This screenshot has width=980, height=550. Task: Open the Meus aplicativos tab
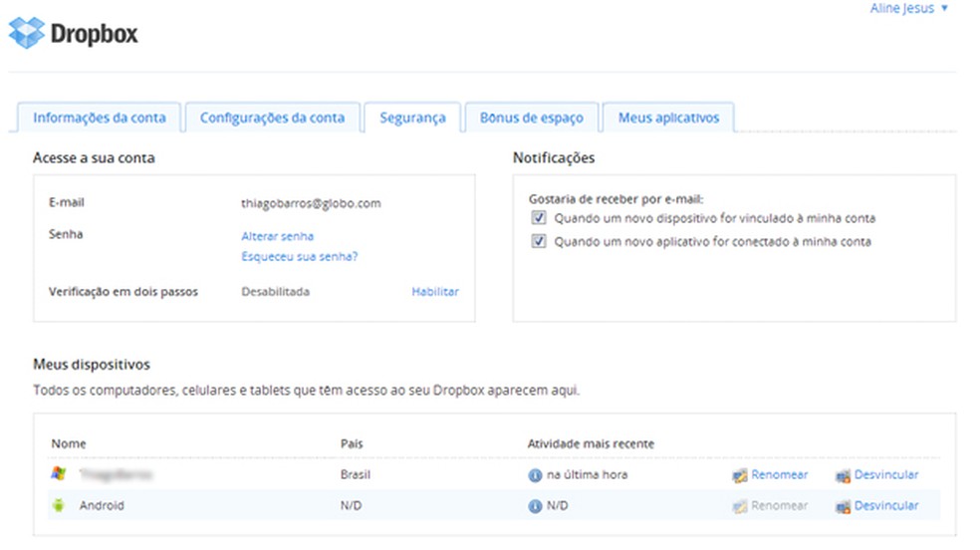click(668, 118)
